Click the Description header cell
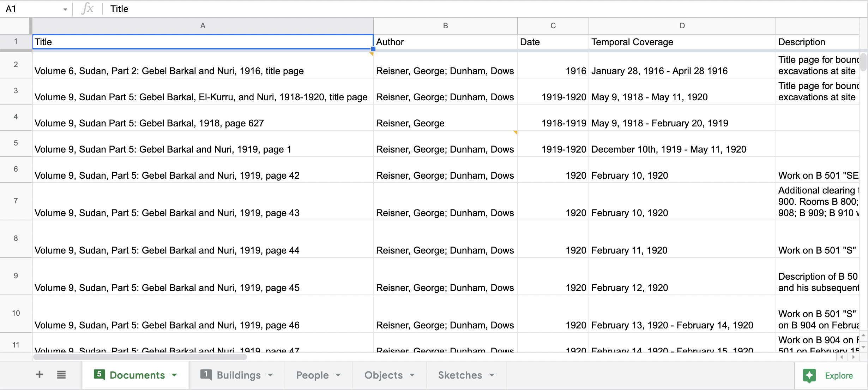This screenshot has width=868, height=392. pyautogui.click(x=817, y=42)
